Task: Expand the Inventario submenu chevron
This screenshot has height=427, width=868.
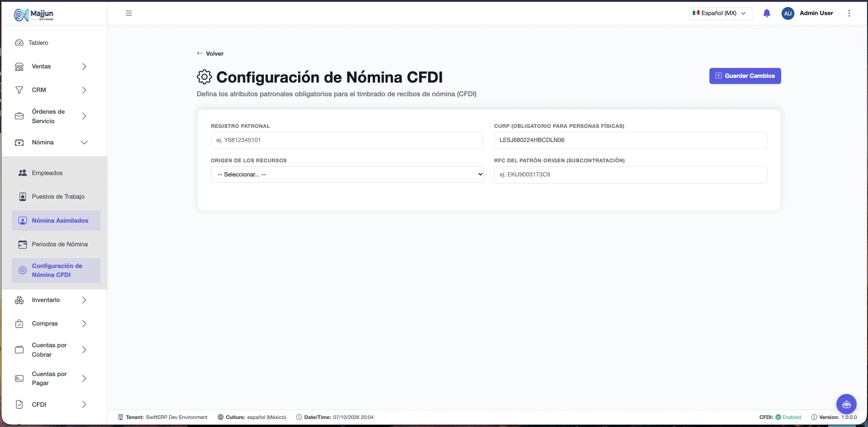Action: pos(84,300)
